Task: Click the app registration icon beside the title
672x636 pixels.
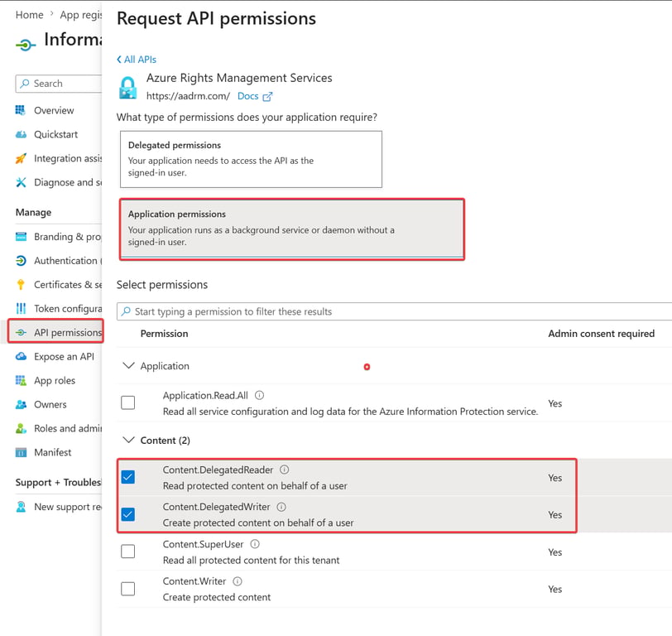Action: pyautogui.click(x=26, y=44)
